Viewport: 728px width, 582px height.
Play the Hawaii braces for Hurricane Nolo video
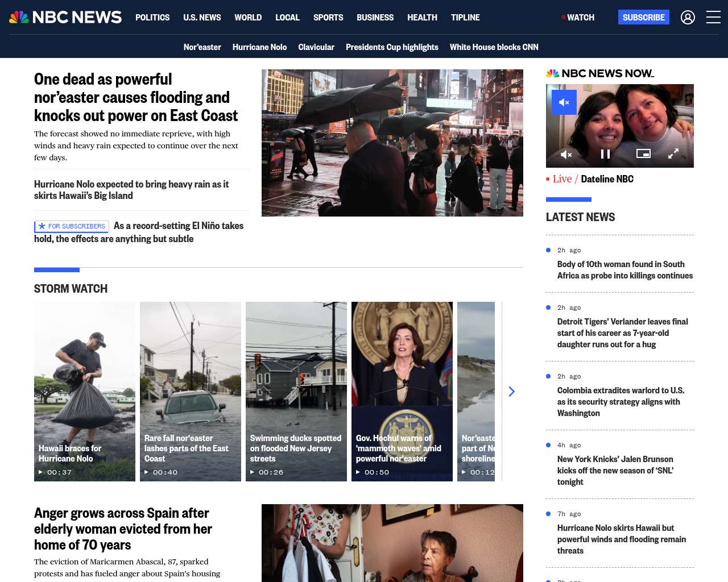(x=85, y=392)
